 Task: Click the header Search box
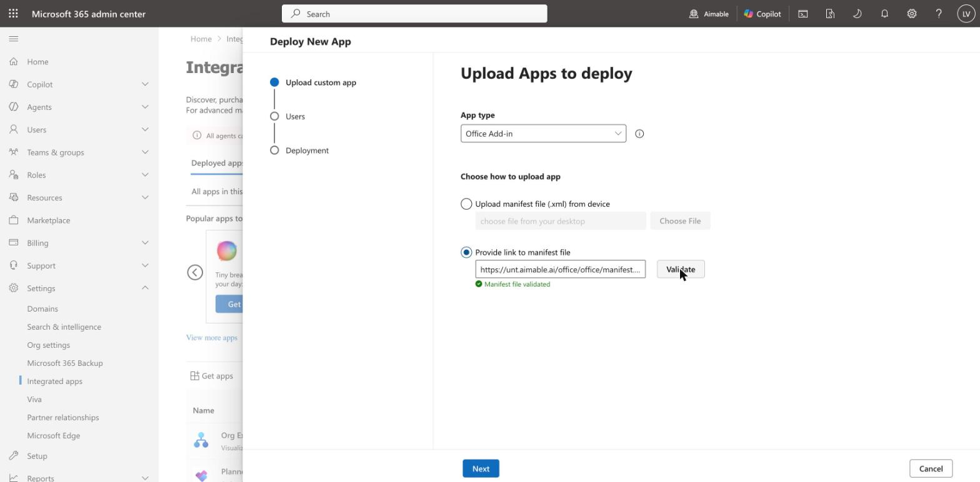414,14
